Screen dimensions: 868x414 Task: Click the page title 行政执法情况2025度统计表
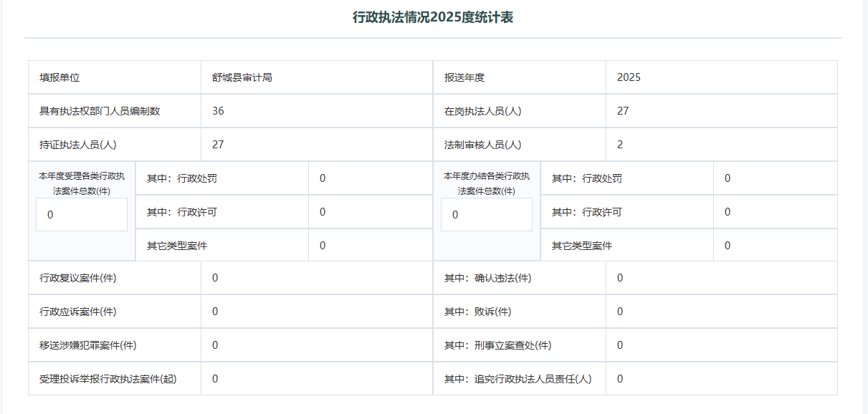(x=433, y=18)
